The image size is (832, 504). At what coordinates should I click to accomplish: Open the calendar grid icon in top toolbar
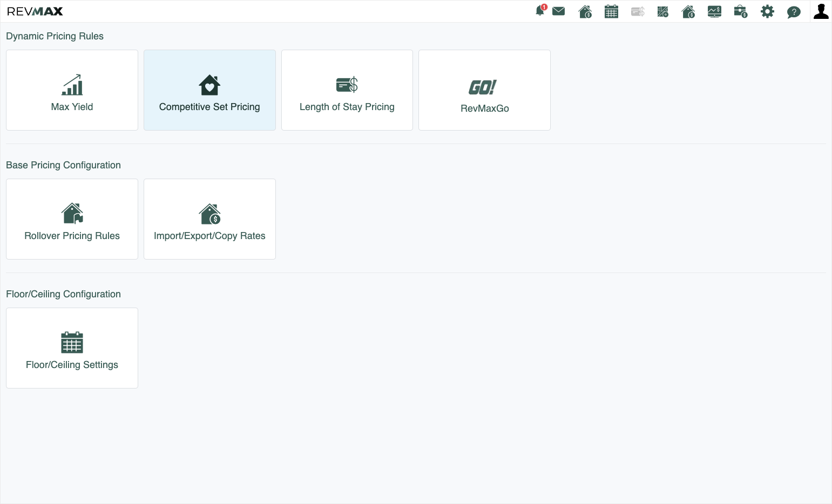click(x=611, y=11)
